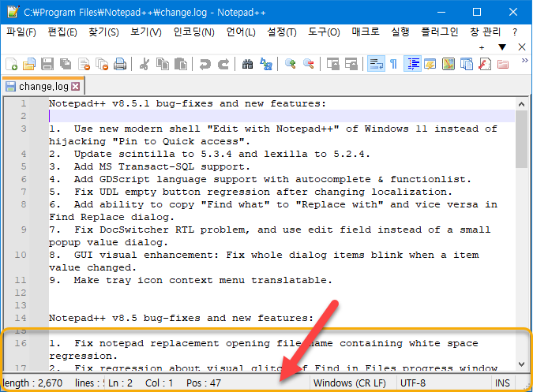Click the length : 2,670 status field
This screenshot has height=392, width=533.
click(x=32, y=383)
